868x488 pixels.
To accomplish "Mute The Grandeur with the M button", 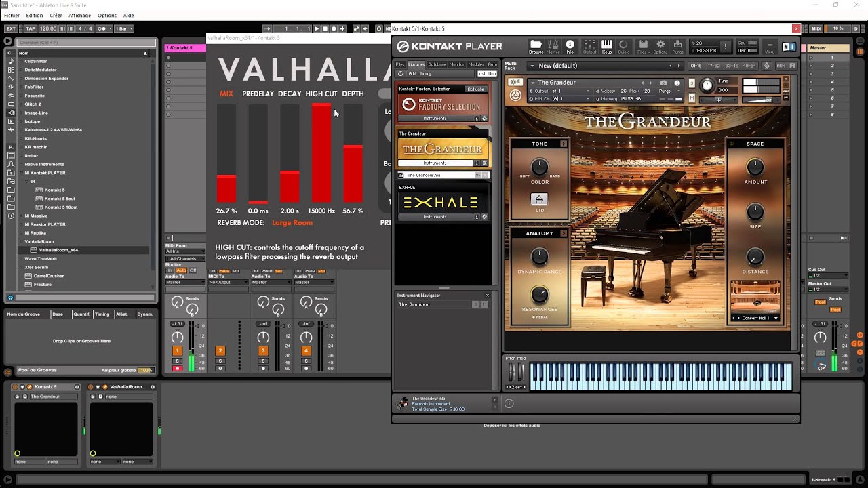I will click(x=692, y=98).
